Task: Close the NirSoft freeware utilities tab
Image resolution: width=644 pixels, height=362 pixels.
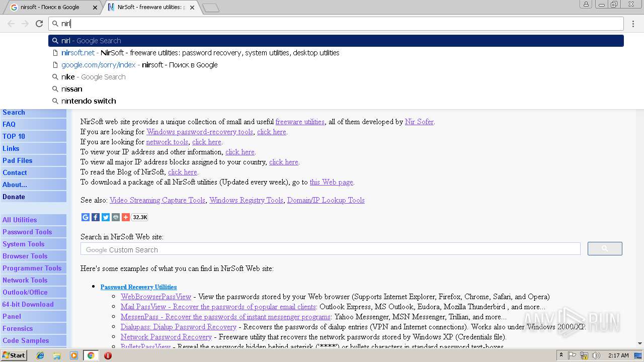Action: (192, 8)
